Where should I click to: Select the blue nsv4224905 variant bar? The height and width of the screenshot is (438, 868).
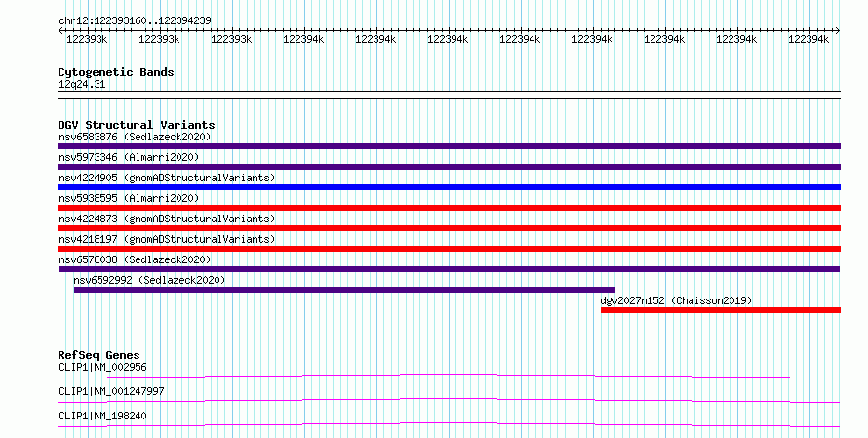449,187
